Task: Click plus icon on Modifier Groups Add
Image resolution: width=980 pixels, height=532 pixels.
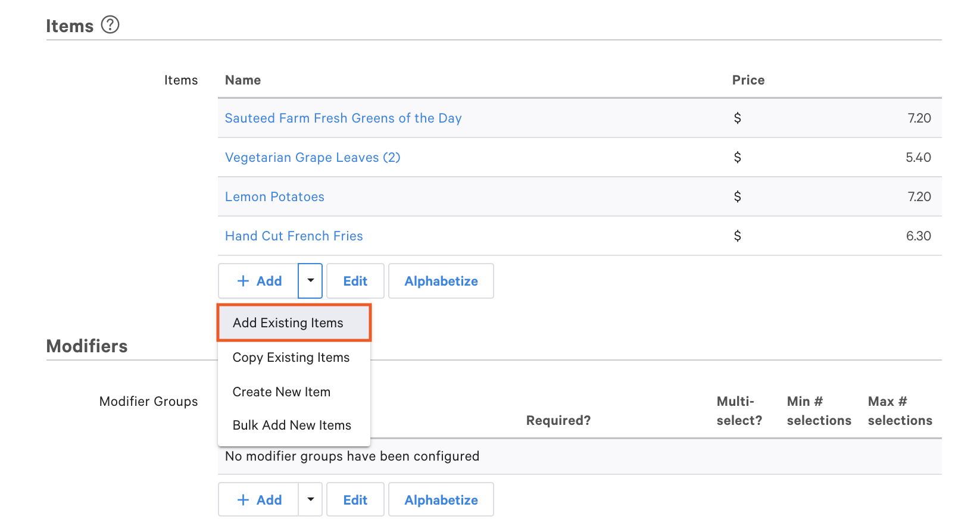Action: [x=243, y=500]
